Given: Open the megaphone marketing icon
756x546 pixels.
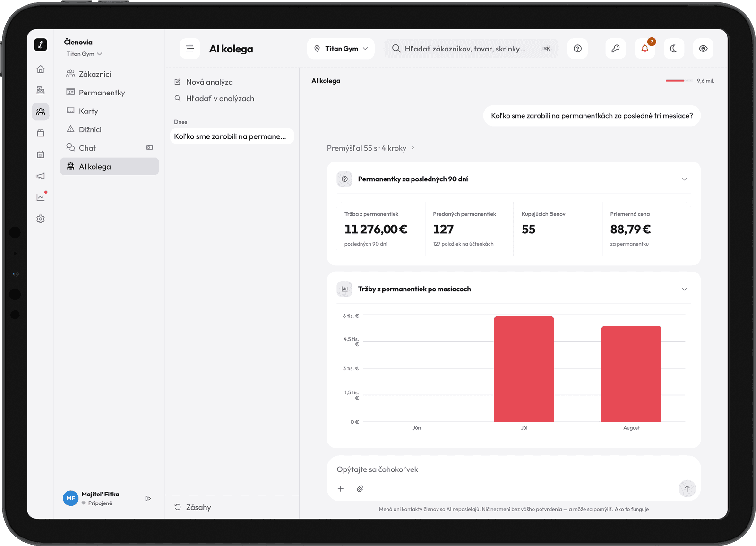Looking at the screenshot, I should tap(41, 176).
